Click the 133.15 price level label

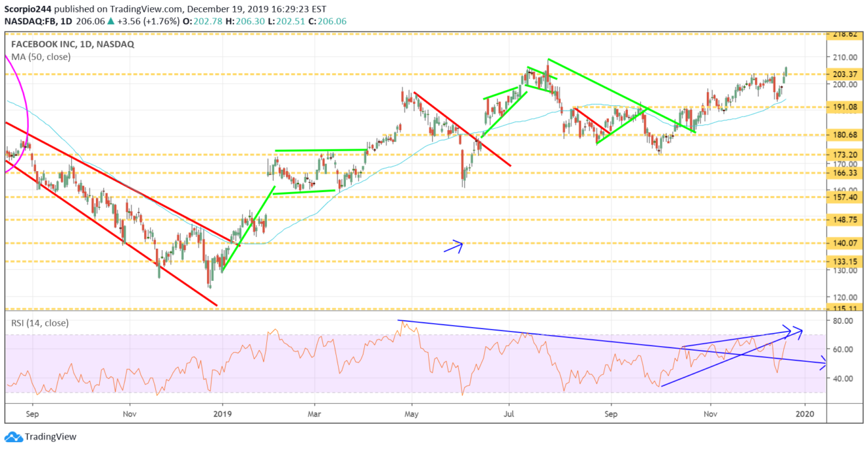(x=845, y=261)
